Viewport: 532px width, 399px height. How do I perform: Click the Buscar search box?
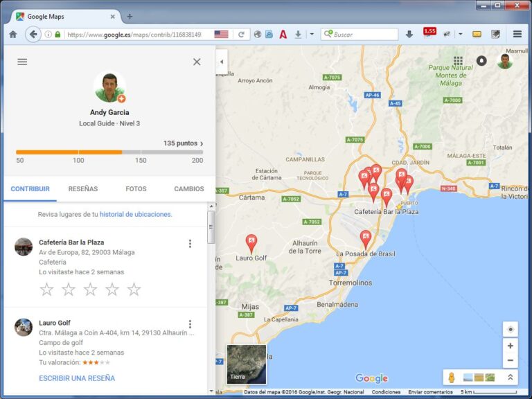pyautogui.click(x=360, y=34)
